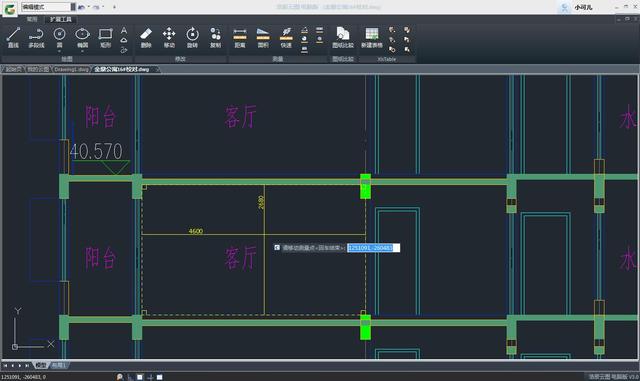Select the Rotate (旋转) tool
The height and width of the screenshot is (381, 640).
(192, 38)
